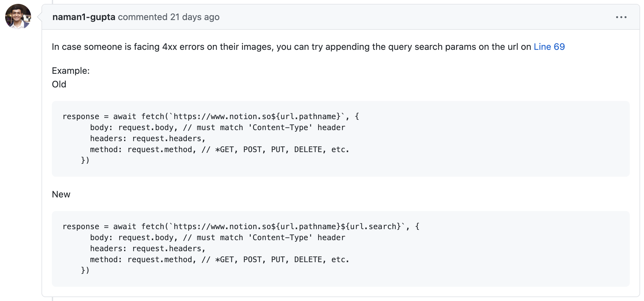The width and height of the screenshot is (644, 301).
Task: Click naman1-gupta's profile avatar picture
Action: tap(18, 17)
